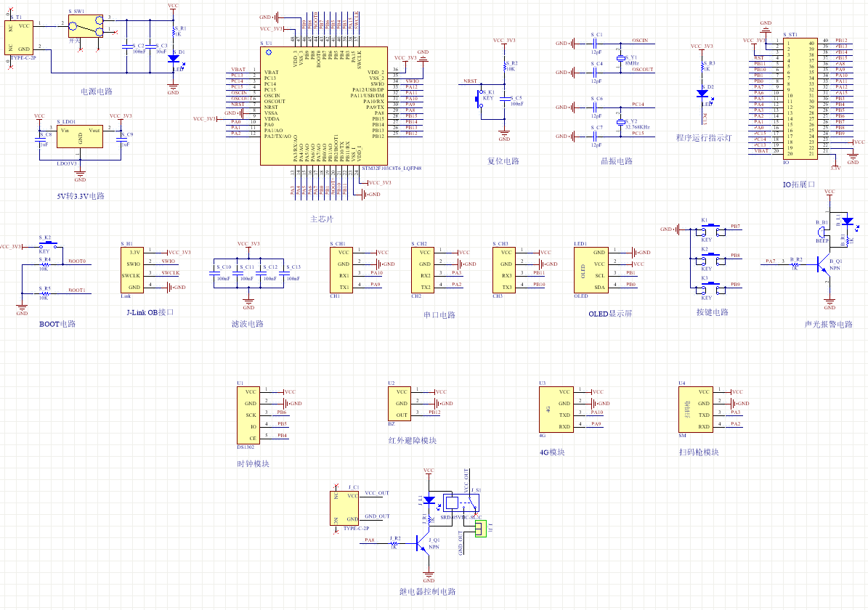Click the B_B1 BEEP buzzer symbol
Viewport: 868px width, 610px height.
(x=823, y=232)
